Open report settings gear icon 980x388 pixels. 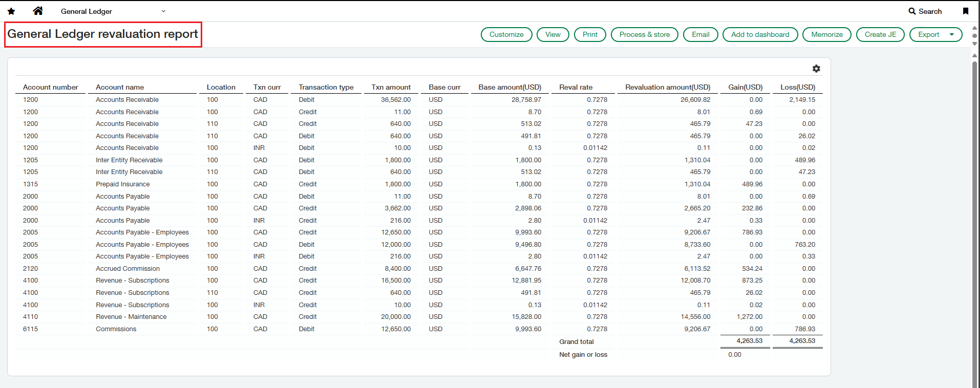[816, 69]
